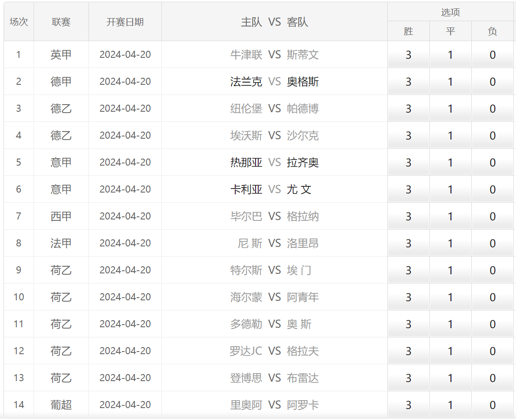Select 1 in the 法兰克 VS 奥格斯 row
Image resolution: width=516 pixels, height=420 pixels.
(x=451, y=82)
